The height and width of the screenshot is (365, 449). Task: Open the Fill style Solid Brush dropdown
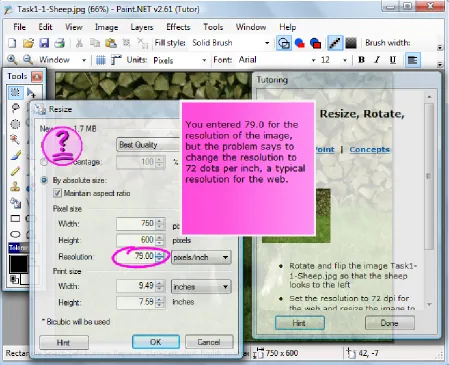[x=267, y=43]
